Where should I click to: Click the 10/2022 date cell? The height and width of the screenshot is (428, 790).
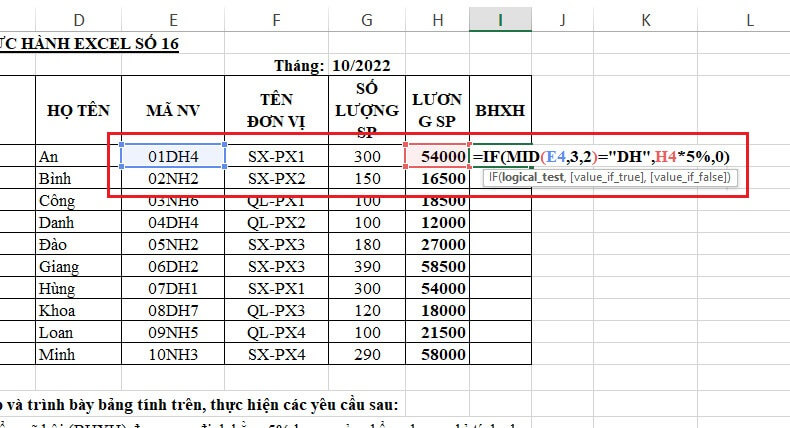point(361,66)
